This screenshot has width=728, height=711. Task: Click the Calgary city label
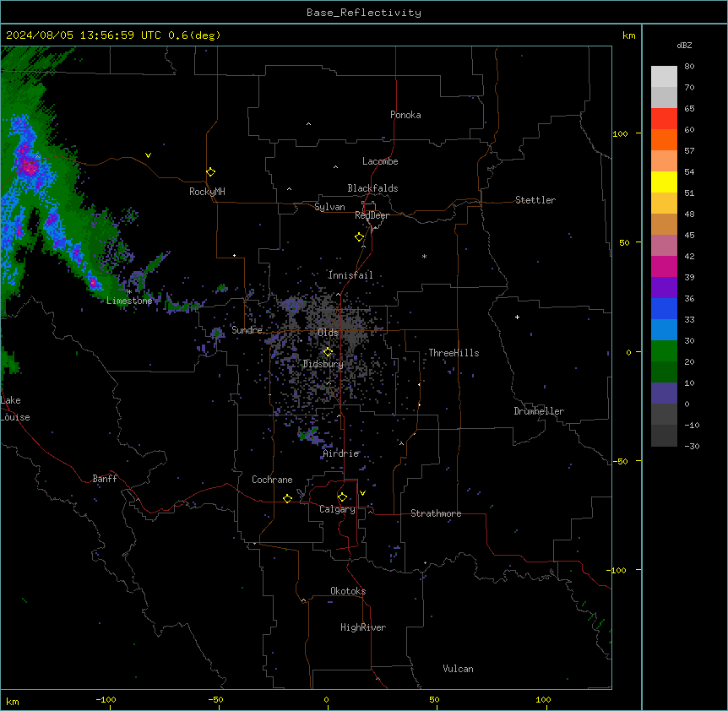[337, 509]
